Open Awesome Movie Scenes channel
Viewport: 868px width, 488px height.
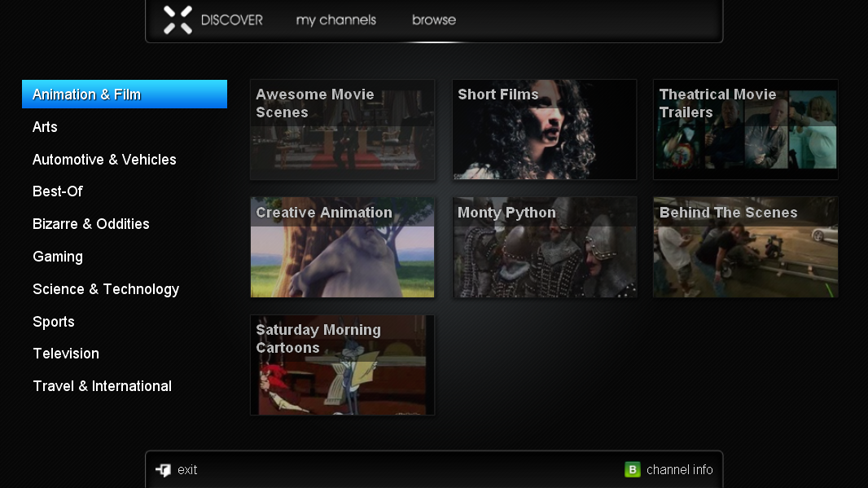click(x=342, y=130)
